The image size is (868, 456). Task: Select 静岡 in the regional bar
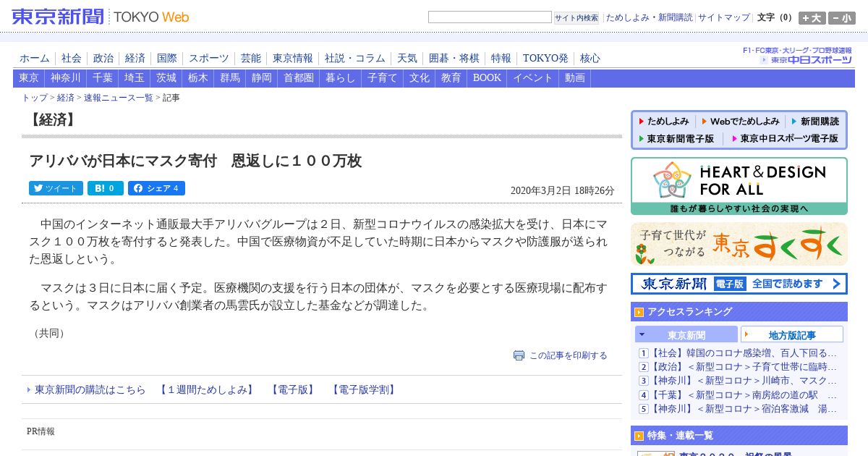262,78
